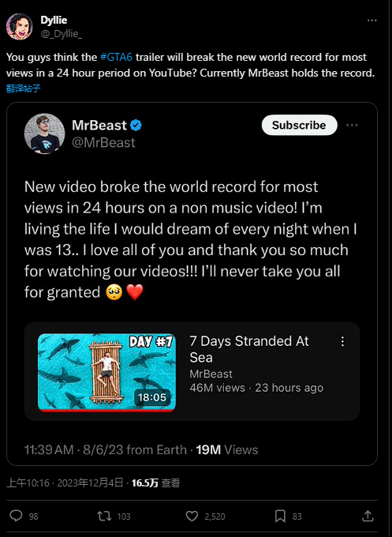Repost using the retweet icon

point(104,516)
